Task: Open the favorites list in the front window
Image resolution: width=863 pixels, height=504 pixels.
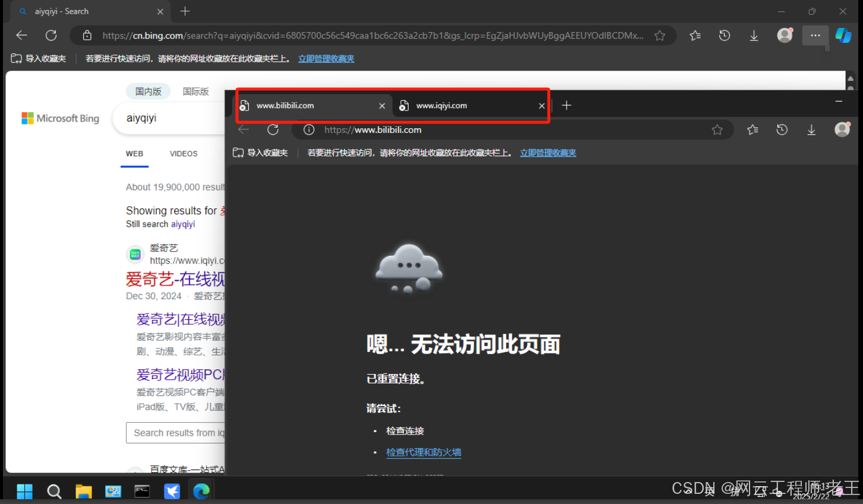Action: point(753,129)
